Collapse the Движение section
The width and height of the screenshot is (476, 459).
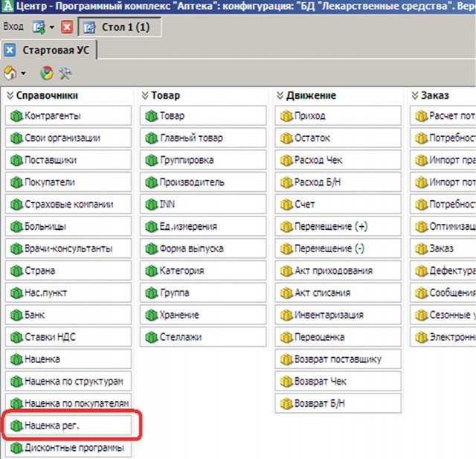coord(280,96)
